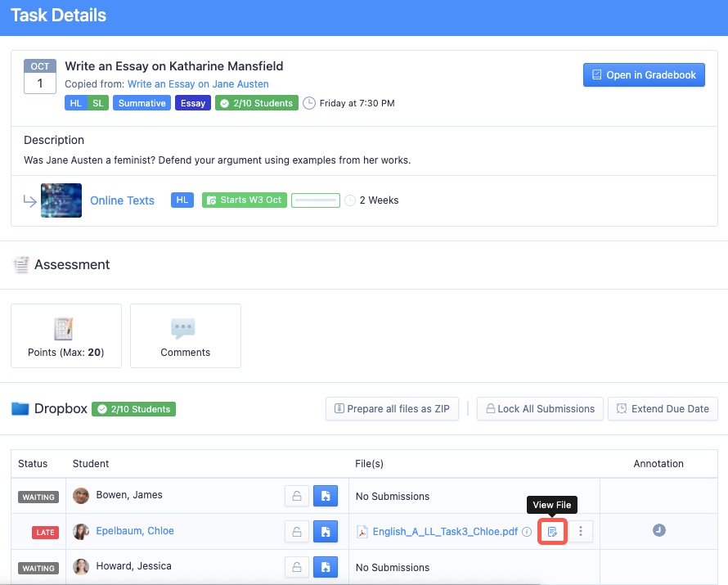Follow the 'Write an Essay on Jane Austen' link
This screenshot has height=585, width=728.
click(x=198, y=84)
